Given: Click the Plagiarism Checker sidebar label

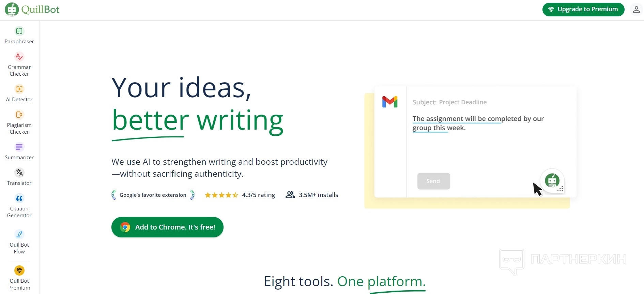Looking at the screenshot, I should coord(19,129).
